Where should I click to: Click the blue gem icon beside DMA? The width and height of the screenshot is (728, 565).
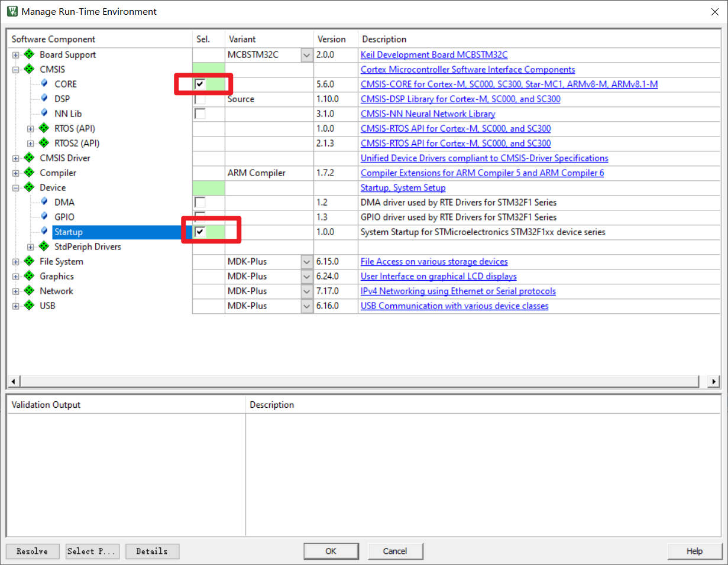point(44,202)
